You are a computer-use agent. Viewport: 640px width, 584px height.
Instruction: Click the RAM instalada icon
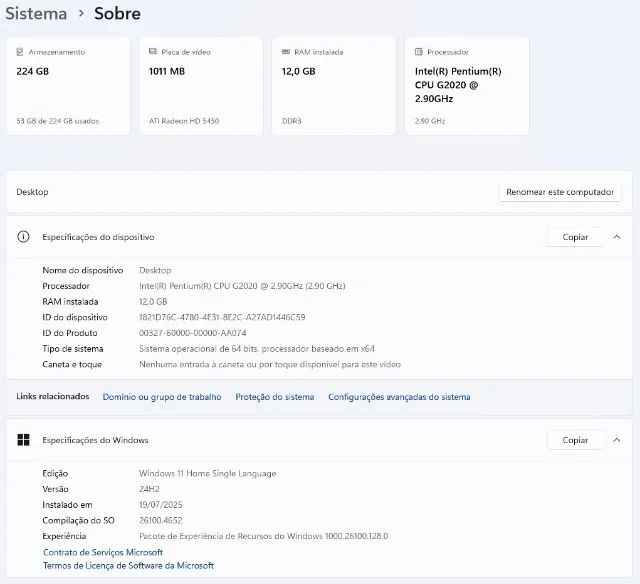pyautogui.click(x=285, y=52)
